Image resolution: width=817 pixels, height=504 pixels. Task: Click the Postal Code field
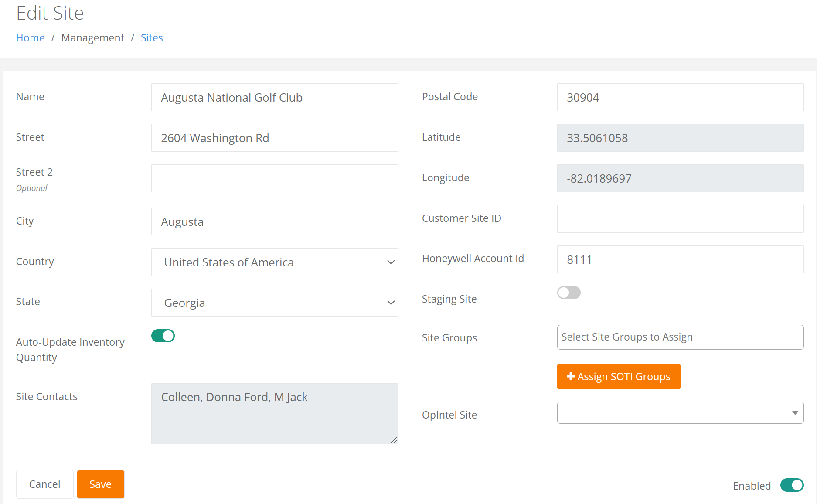681,97
